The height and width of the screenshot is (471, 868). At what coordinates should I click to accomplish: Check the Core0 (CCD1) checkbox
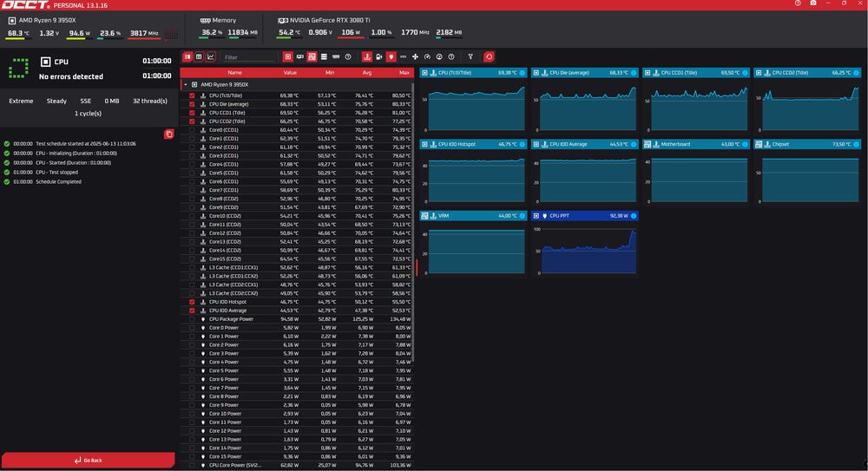tap(192, 129)
